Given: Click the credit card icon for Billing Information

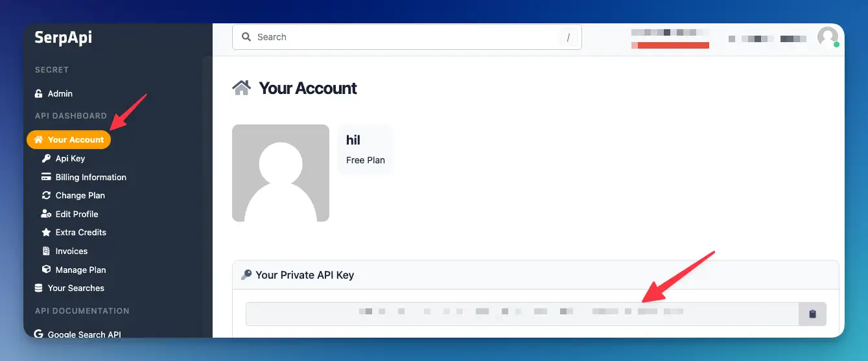Looking at the screenshot, I should 46,177.
